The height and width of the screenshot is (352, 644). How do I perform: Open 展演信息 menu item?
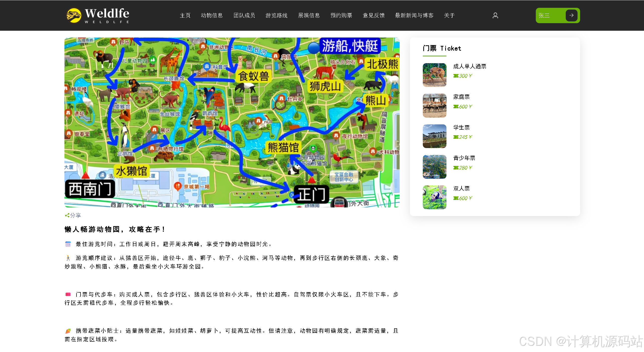click(x=309, y=15)
